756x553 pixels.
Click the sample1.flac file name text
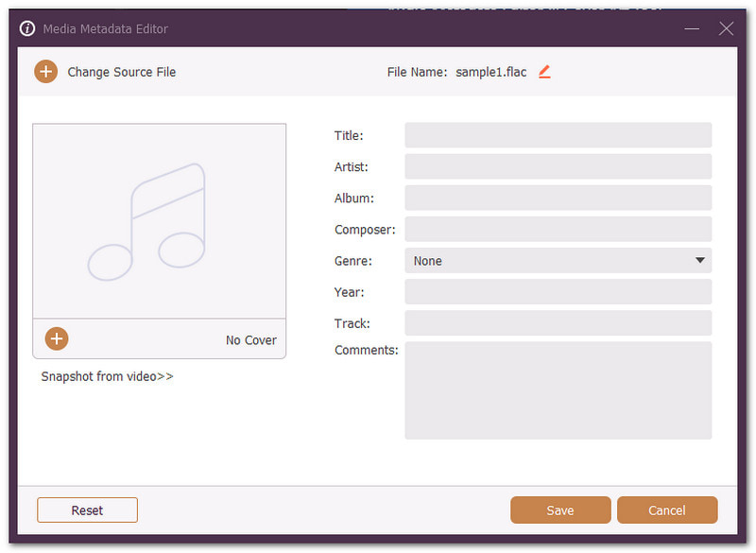coord(490,73)
